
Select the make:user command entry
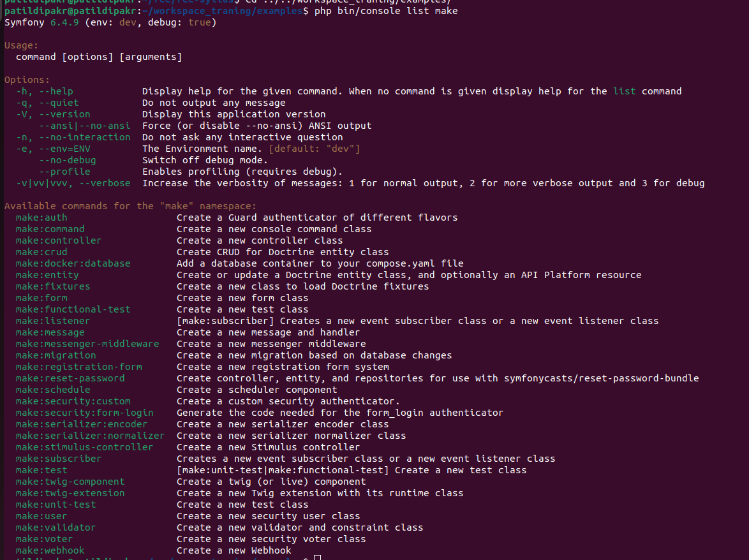[x=41, y=515]
